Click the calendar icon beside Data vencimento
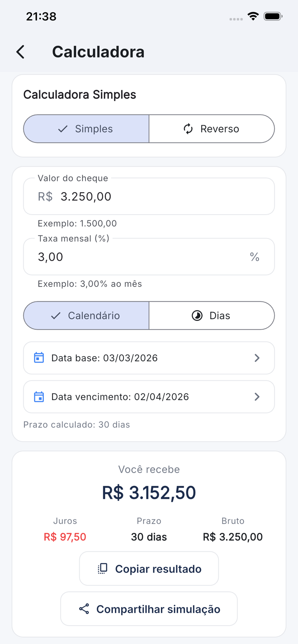The width and height of the screenshot is (298, 644). [x=39, y=397]
